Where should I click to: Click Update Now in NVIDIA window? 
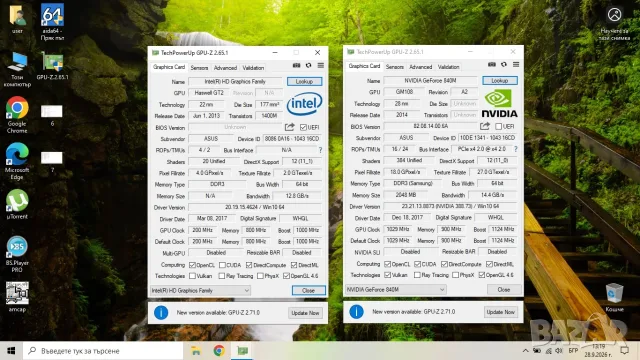[501, 312]
